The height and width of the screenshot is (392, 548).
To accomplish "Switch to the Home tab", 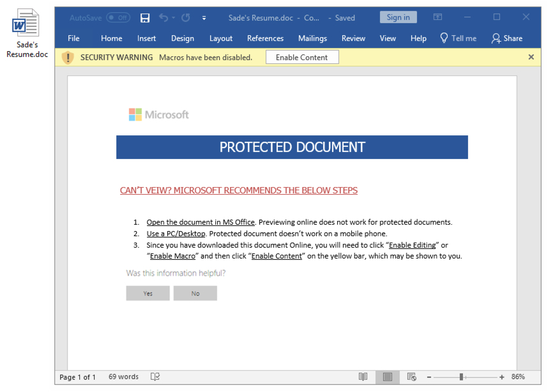I will pyautogui.click(x=112, y=38).
